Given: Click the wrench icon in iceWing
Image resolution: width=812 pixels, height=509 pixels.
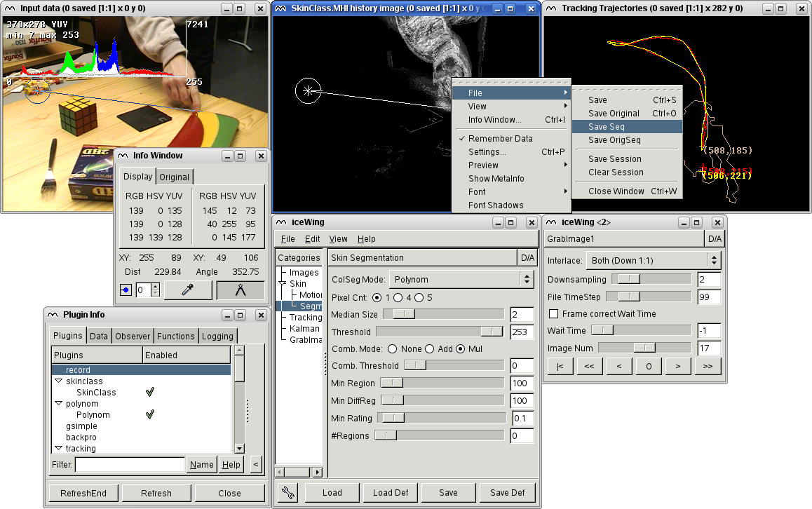Looking at the screenshot, I should pyautogui.click(x=287, y=492).
